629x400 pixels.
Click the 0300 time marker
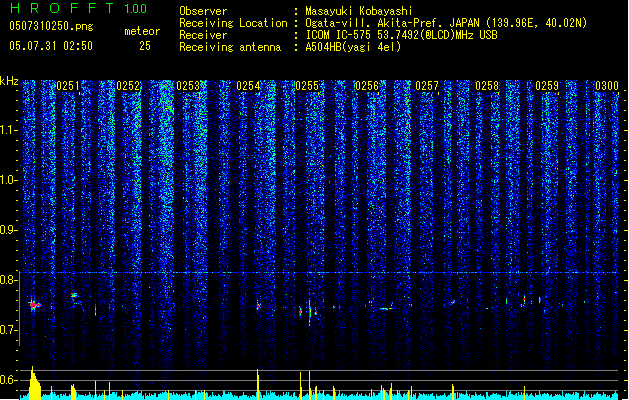607,86
